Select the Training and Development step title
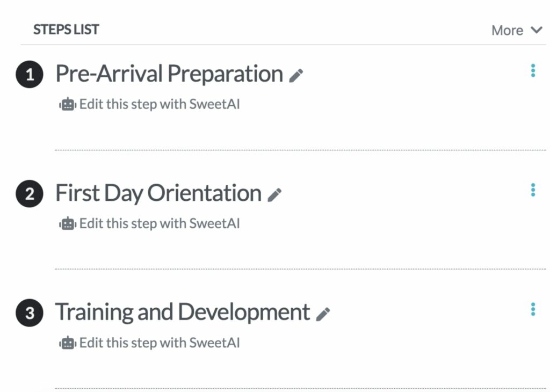The width and height of the screenshot is (550, 392). pyautogui.click(x=183, y=313)
